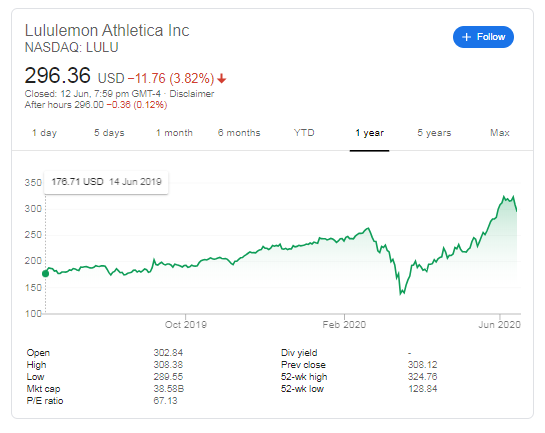
Task: Click the Feb 2020 axis label
Action: [344, 325]
